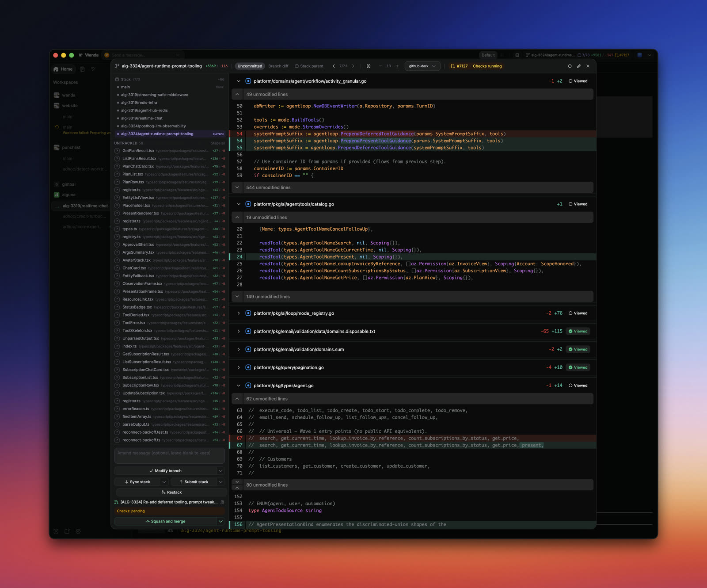The width and height of the screenshot is (707, 588).
Task: Click status icon for parseOutput.ts
Action: [x=117, y=424]
